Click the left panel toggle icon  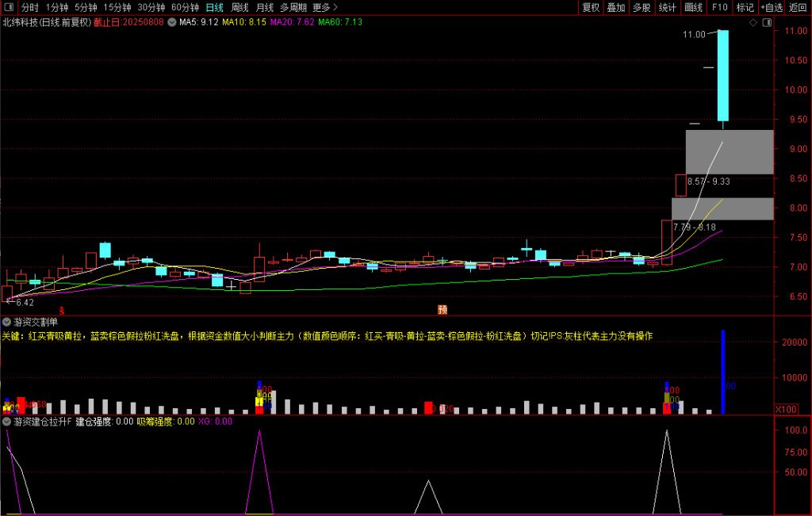7,7
